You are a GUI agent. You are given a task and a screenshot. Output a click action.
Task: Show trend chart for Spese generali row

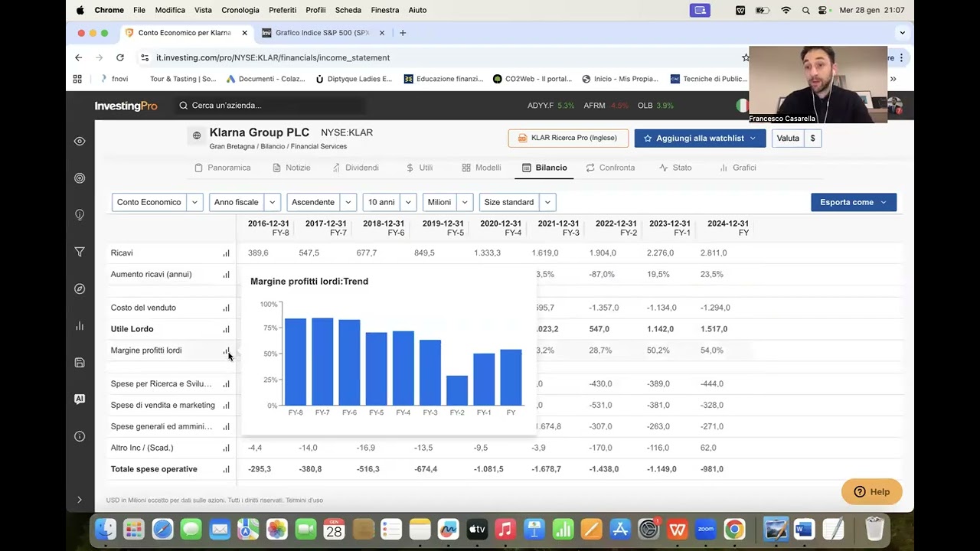[x=226, y=427]
